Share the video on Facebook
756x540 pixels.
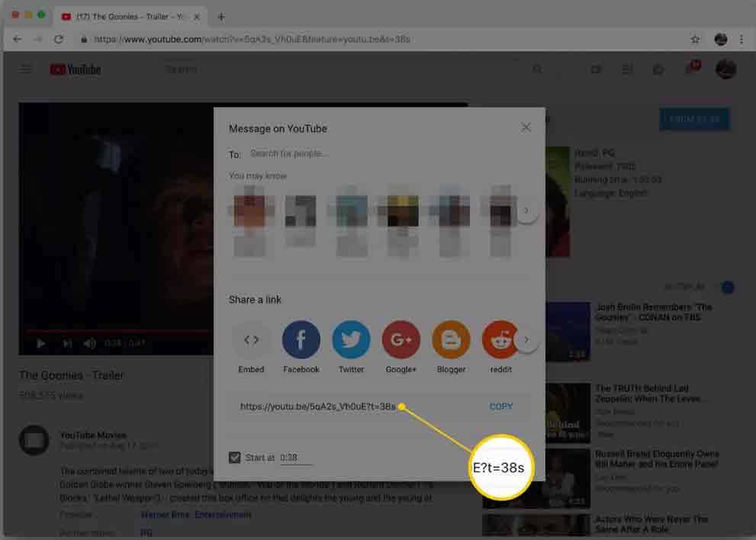tap(301, 340)
